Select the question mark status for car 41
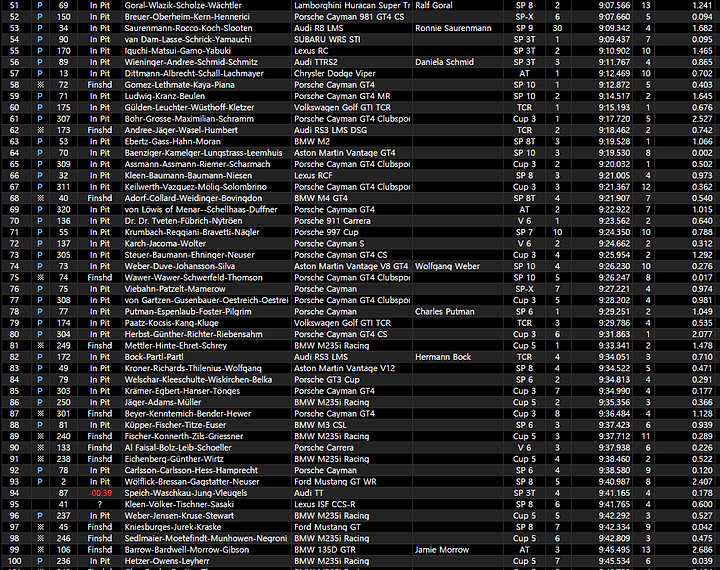Image resolution: width=720 pixels, height=570 pixels. [x=100, y=504]
